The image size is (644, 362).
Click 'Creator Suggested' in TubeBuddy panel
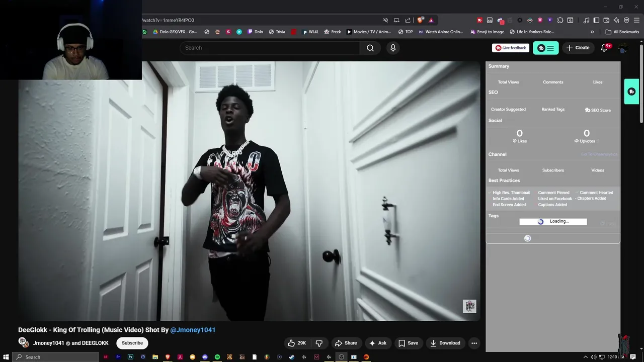pyautogui.click(x=508, y=109)
